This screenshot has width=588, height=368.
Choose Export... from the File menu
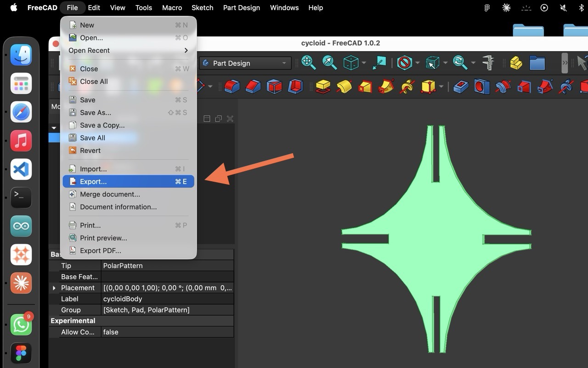tap(129, 181)
